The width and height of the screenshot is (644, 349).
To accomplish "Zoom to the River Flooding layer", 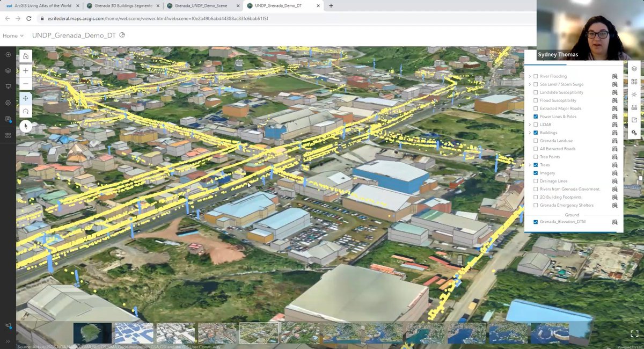I will 615,76.
